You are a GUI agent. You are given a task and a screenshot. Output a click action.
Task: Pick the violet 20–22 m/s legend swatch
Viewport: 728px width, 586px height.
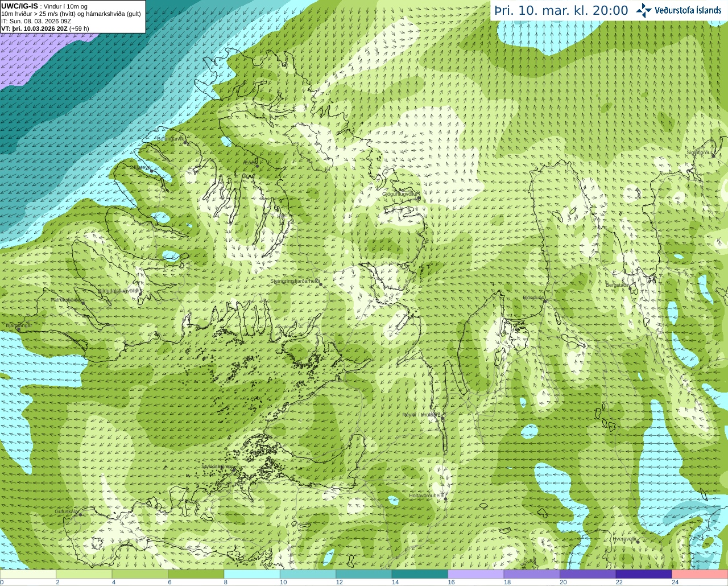pos(588,574)
